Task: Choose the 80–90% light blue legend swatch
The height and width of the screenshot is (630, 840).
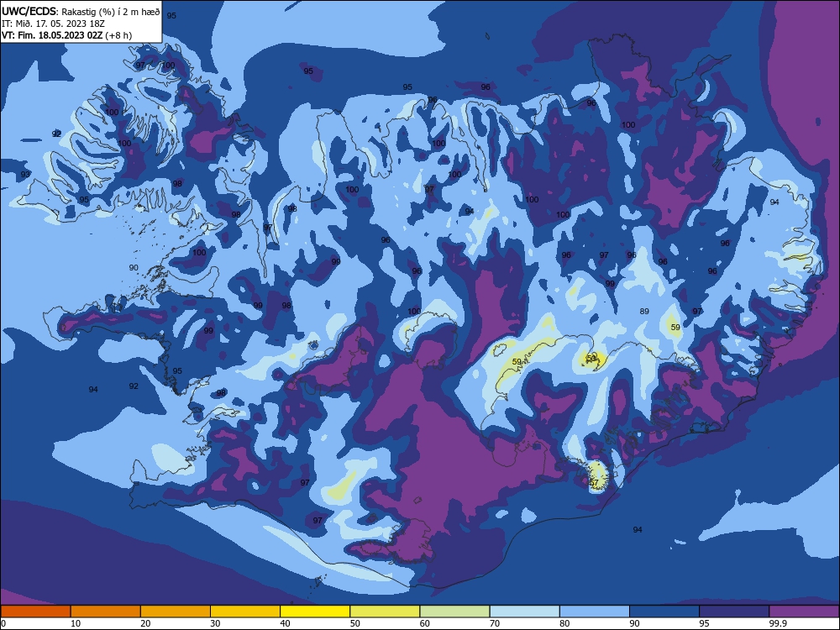Action: [x=595, y=612]
